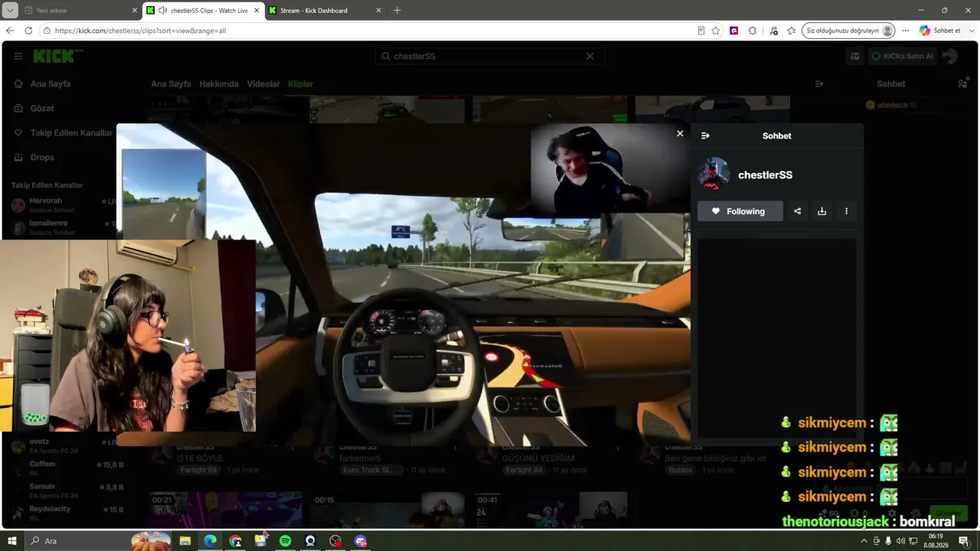Screen dimensions: 980x551
Task: Share the chestlerSS clip
Action: tap(797, 211)
